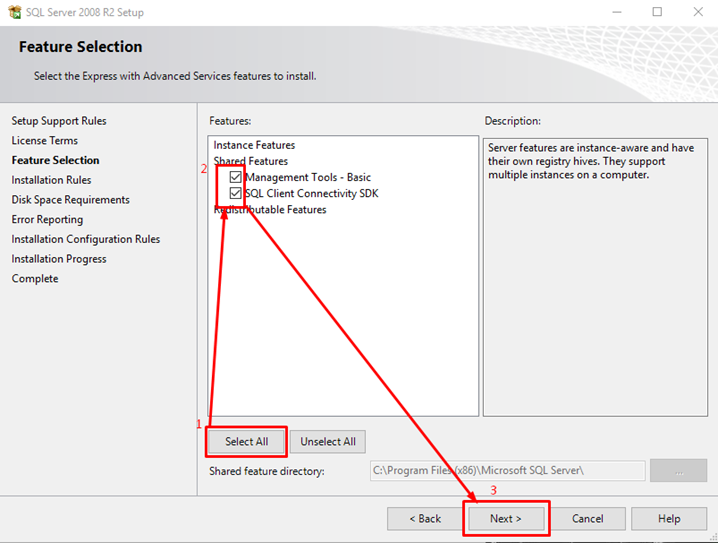Click the Shared feature directory path field

[x=507, y=470]
